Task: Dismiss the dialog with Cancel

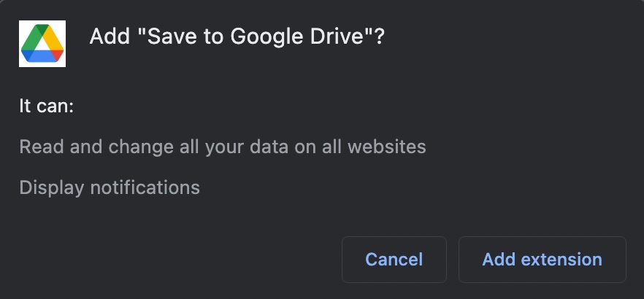Action: tap(394, 259)
